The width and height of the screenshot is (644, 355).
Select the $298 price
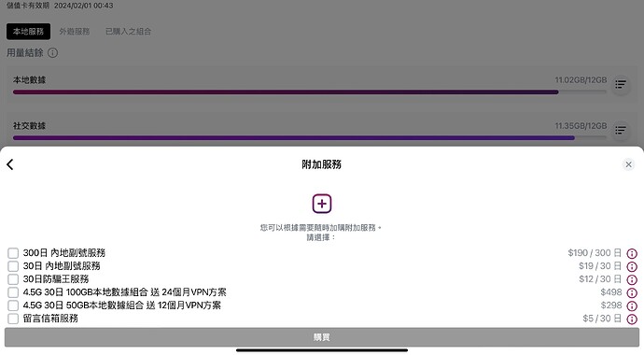click(611, 305)
